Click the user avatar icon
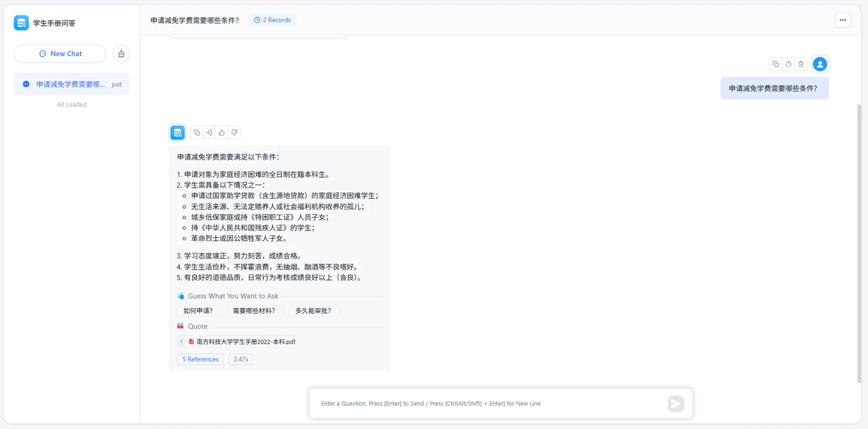Viewport: 868px width, 429px height. coord(820,64)
